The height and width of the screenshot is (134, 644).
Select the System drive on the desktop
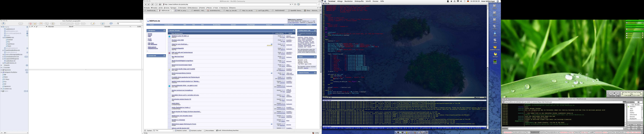click(x=495, y=7)
